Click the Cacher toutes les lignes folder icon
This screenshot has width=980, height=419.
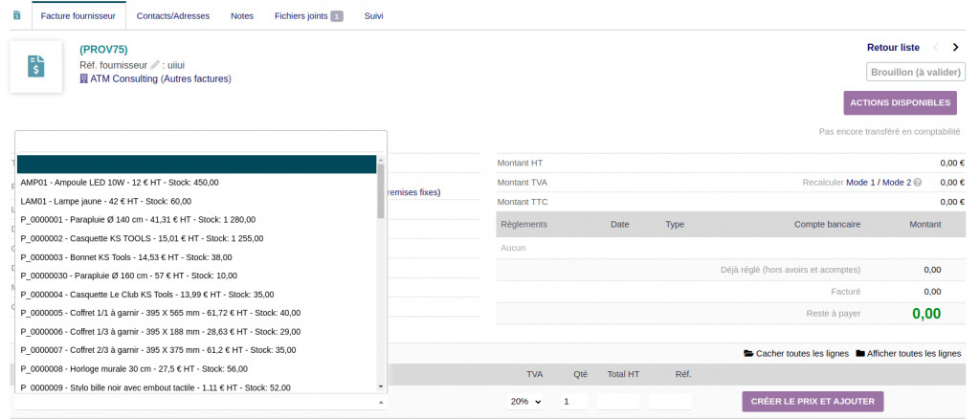pos(748,353)
